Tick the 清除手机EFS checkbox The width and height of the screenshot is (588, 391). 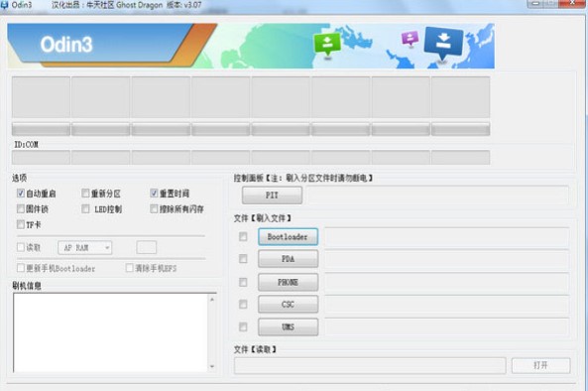(x=129, y=268)
